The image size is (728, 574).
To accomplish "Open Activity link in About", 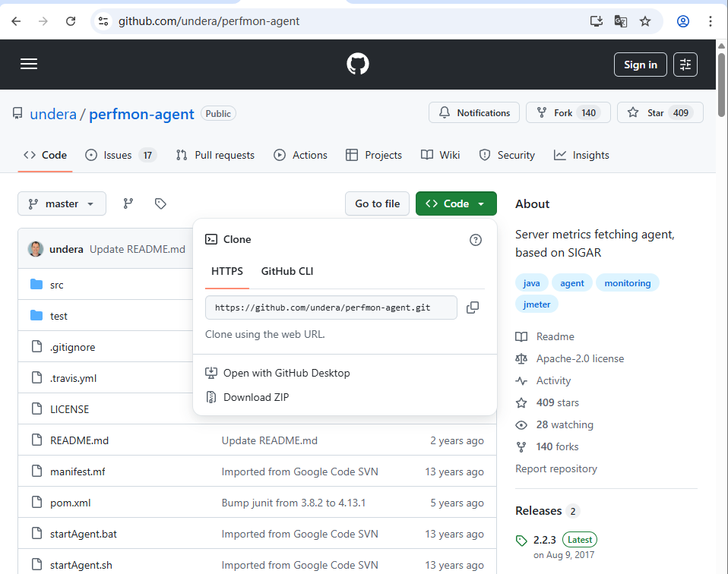I will (x=553, y=381).
